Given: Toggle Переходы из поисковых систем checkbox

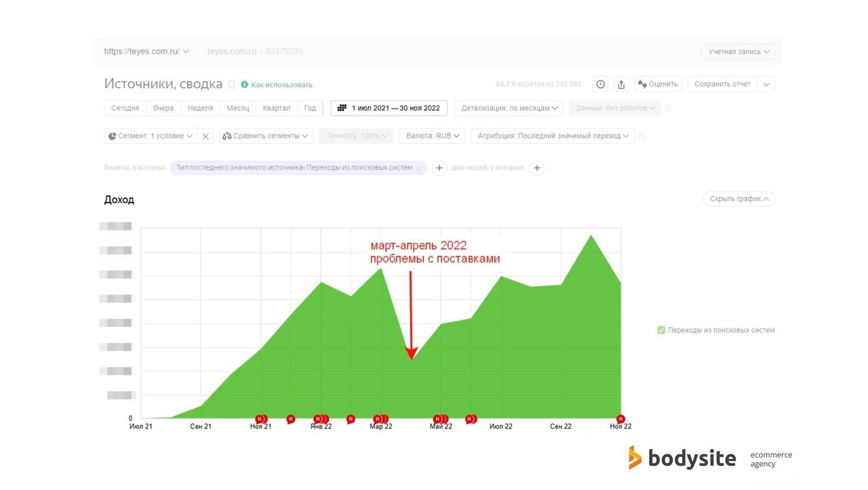Looking at the screenshot, I should coord(661,330).
